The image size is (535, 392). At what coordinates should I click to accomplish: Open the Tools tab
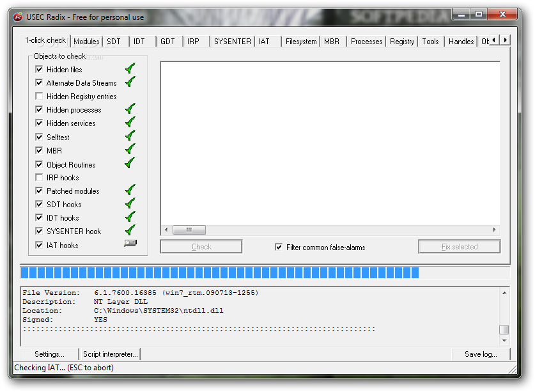click(431, 42)
